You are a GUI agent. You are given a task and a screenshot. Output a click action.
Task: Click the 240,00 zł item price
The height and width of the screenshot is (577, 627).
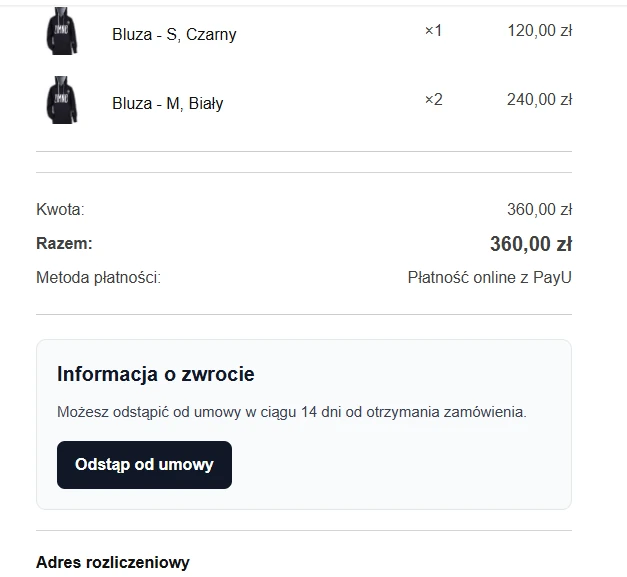coord(539,100)
